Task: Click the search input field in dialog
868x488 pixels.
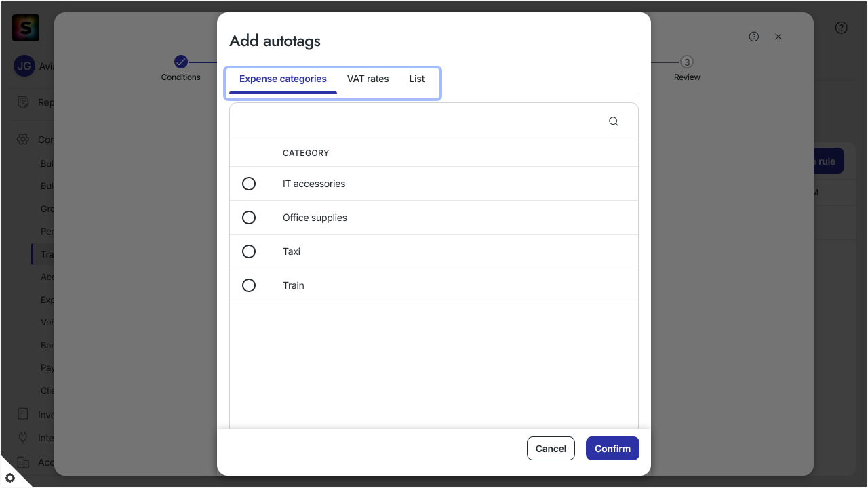Action: click(434, 121)
